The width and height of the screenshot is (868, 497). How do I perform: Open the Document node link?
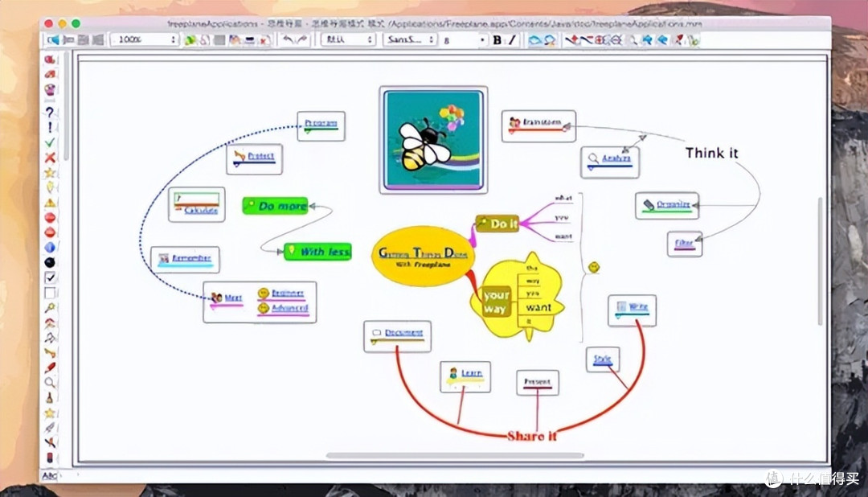(x=403, y=332)
